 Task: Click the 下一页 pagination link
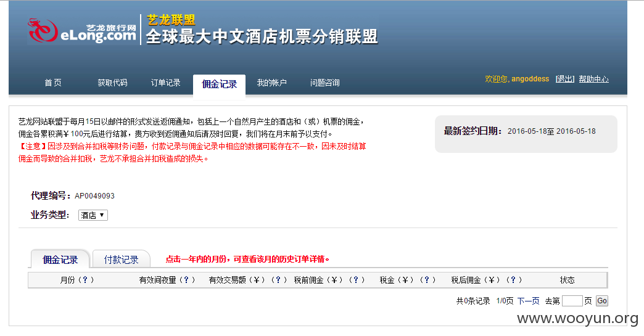pos(528,301)
